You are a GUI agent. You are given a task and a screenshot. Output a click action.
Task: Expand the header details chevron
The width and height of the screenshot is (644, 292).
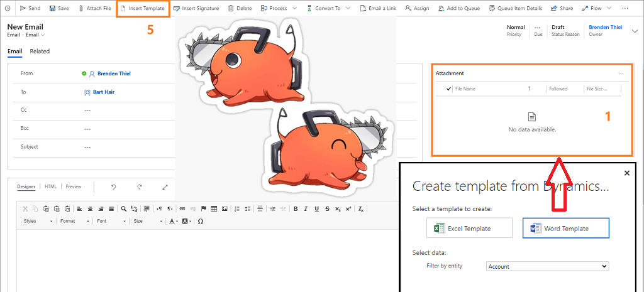point(635,30)
